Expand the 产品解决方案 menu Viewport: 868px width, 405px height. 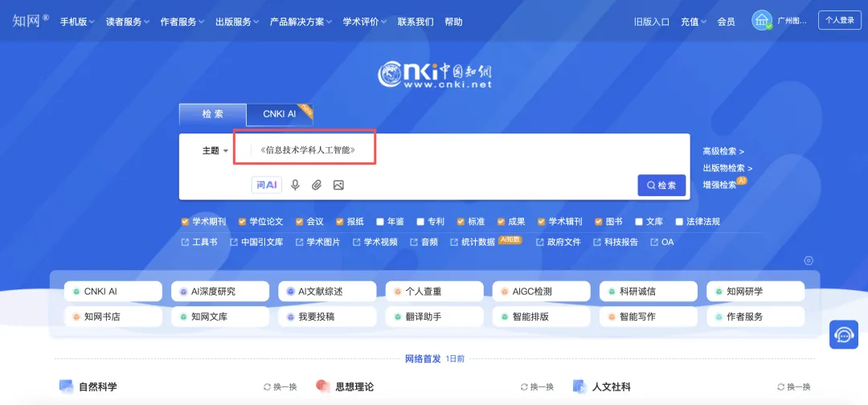(x=301, y=22)
